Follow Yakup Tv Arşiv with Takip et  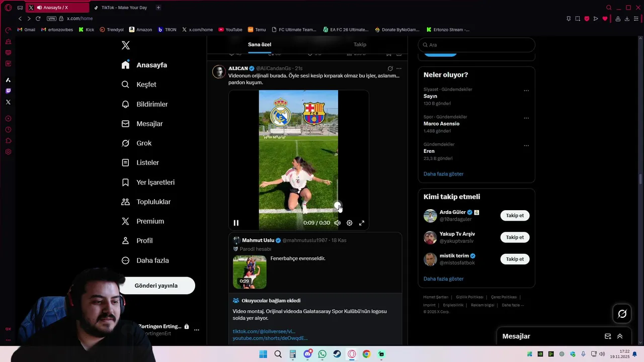pos(515,237)
